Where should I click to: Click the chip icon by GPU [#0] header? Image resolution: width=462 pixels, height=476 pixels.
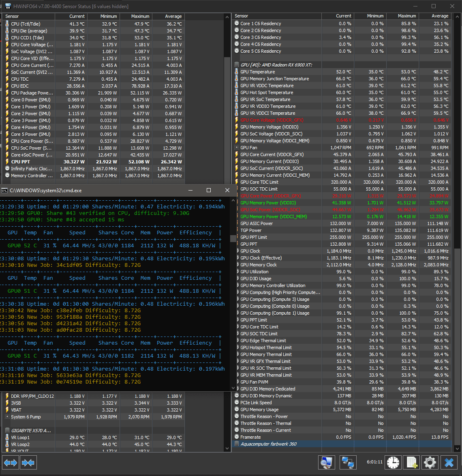[x=237, y=64]
